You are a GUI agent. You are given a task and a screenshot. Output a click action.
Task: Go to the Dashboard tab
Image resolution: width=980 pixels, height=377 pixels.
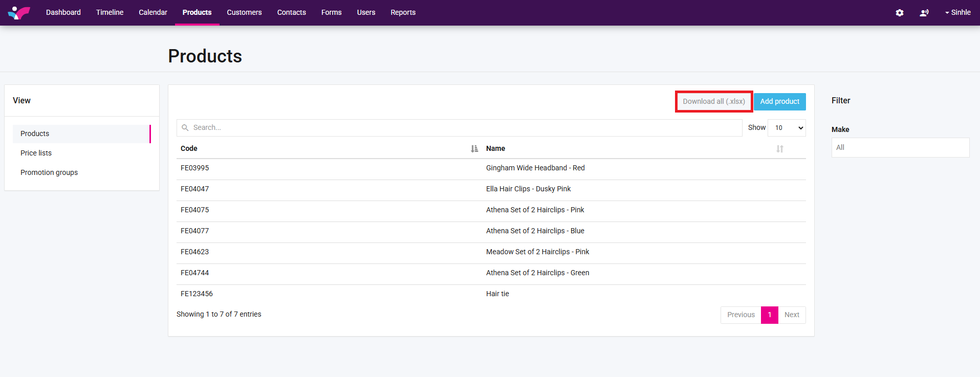coord(63,12)
